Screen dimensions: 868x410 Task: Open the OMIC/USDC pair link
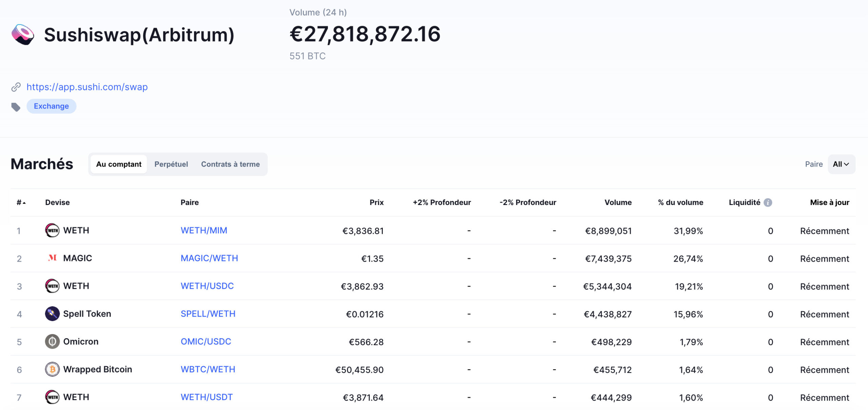[x=206, y=342]
